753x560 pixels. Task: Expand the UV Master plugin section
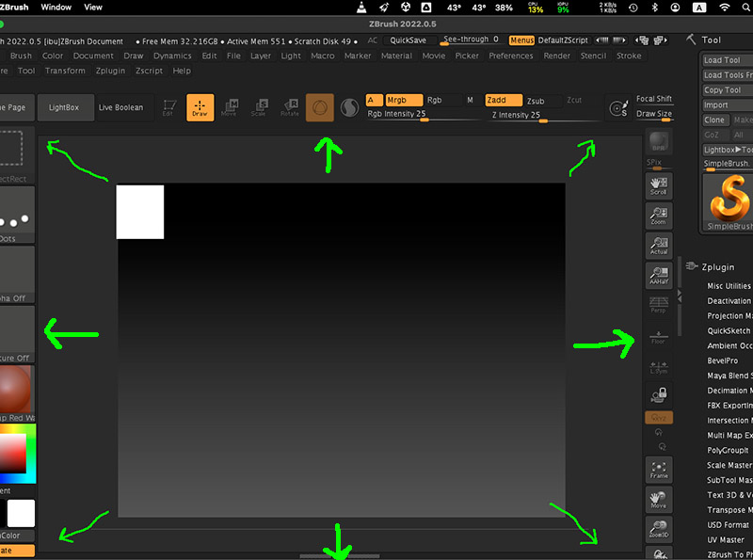pos(726,540)
